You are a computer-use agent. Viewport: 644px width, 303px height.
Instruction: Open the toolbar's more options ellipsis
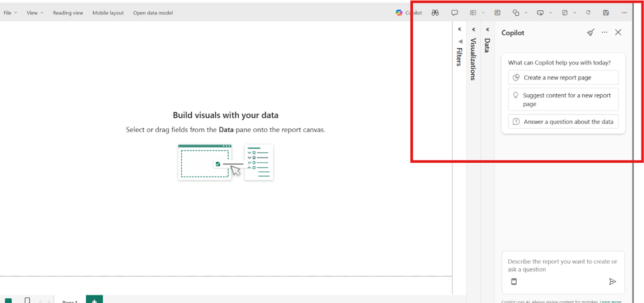[x=624, y=13]
